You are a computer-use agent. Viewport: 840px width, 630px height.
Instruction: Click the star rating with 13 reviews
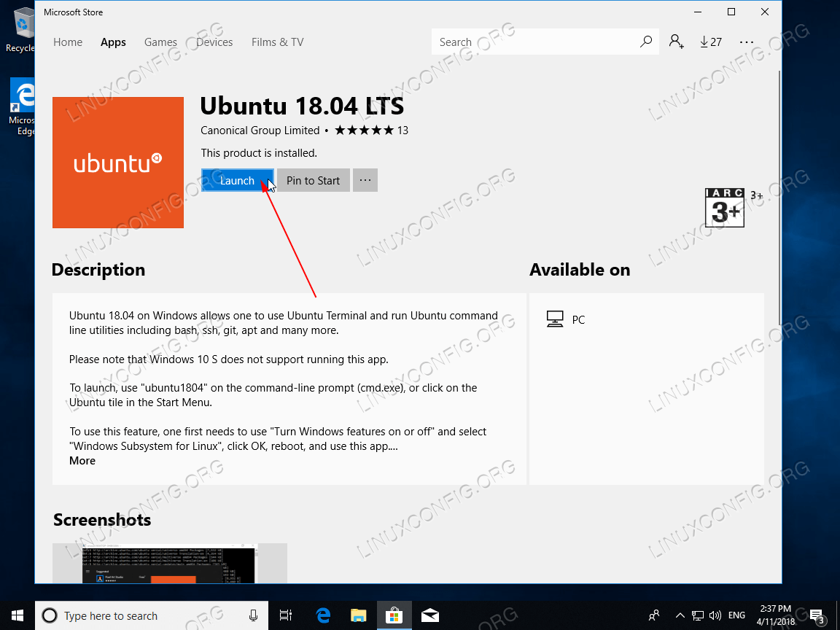(371, 131)
